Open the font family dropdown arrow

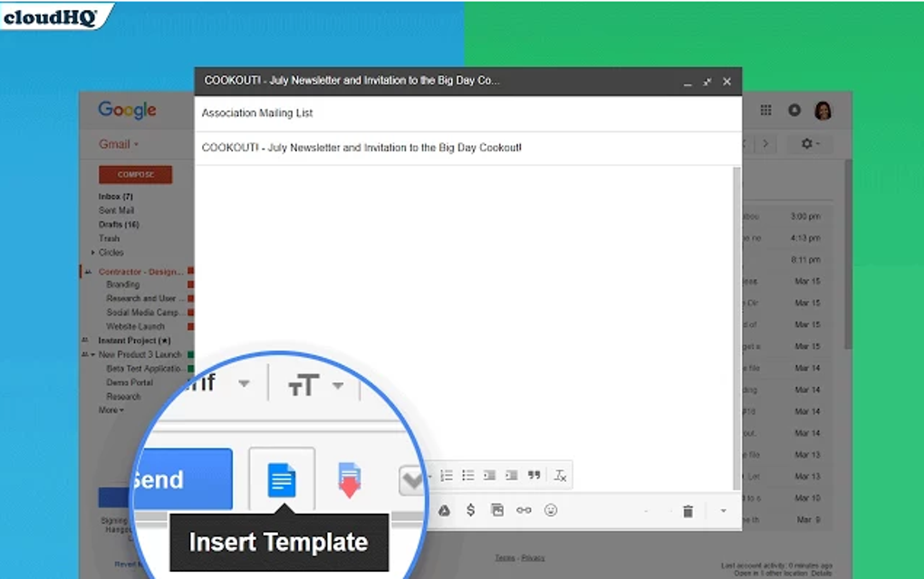pos(244,384)
